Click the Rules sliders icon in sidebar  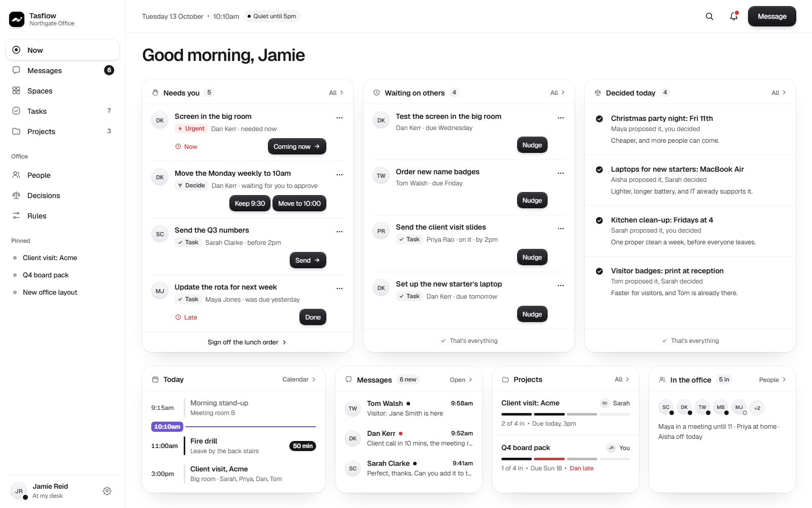coord(16,215)
